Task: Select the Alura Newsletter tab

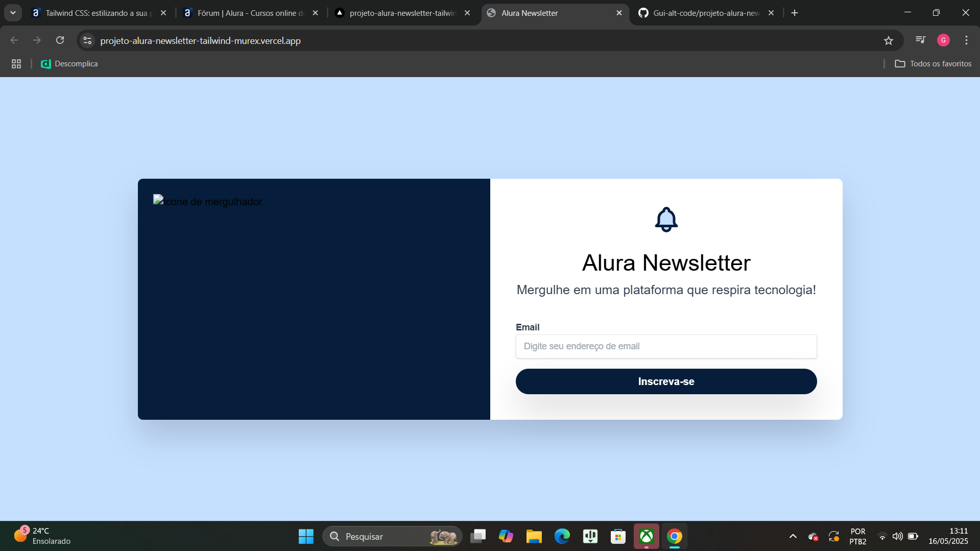Action: pos(554,13)
